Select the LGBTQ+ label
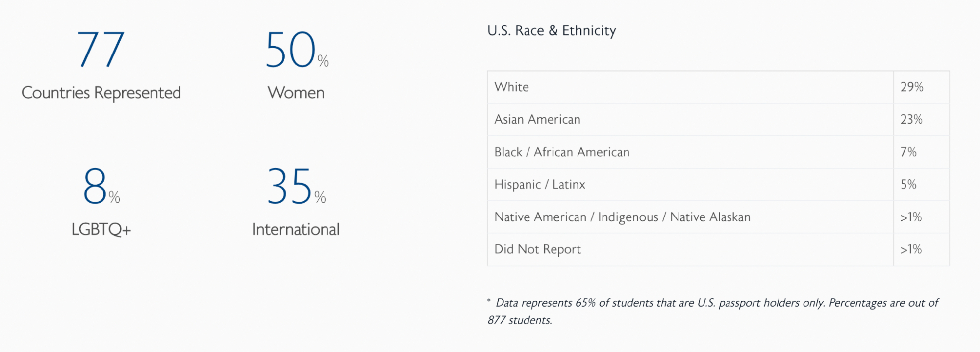The height and width of the screenshot is (352, 980). coord(101,229)
